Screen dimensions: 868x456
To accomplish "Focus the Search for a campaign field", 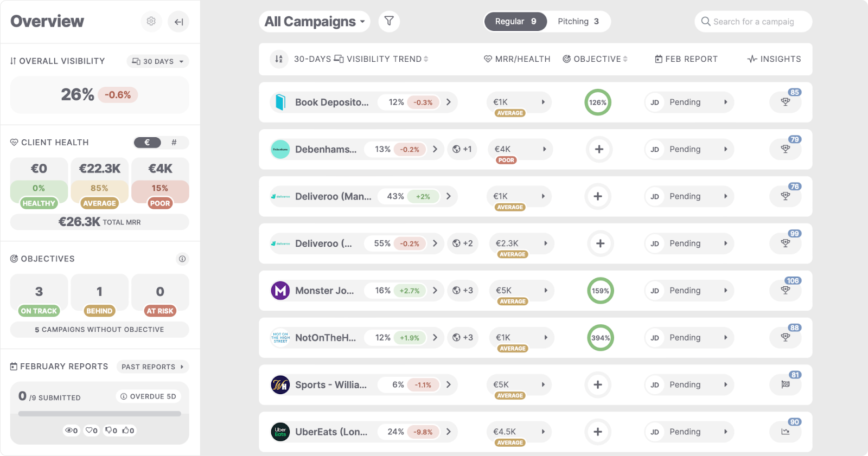I will coord(753,22).
